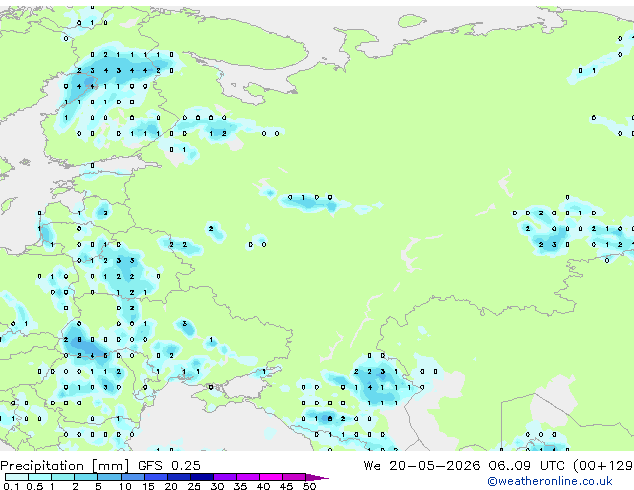Select the '06..09 UTC' time label

click(526, 466)
